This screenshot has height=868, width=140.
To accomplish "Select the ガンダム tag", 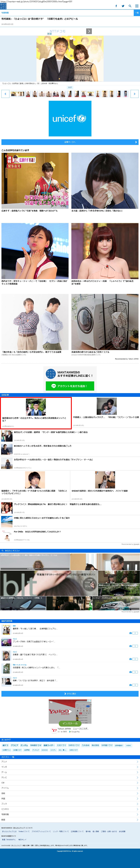I will click(24, 745).
